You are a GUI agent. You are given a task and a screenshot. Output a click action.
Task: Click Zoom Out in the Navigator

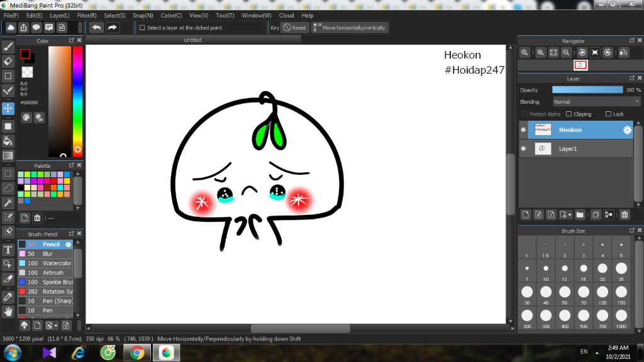[566, 53]
